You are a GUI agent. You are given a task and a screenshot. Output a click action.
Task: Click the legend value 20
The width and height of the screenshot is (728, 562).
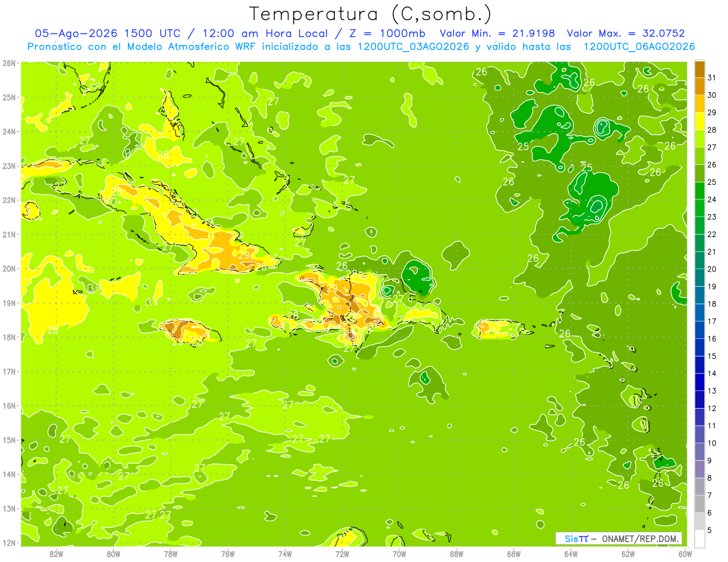712,269
